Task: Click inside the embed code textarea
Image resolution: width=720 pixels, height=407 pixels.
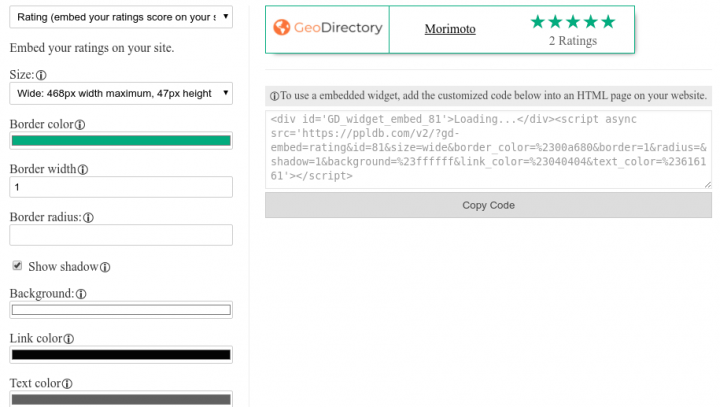Action: pyautogui.click(x=488, y=149)
